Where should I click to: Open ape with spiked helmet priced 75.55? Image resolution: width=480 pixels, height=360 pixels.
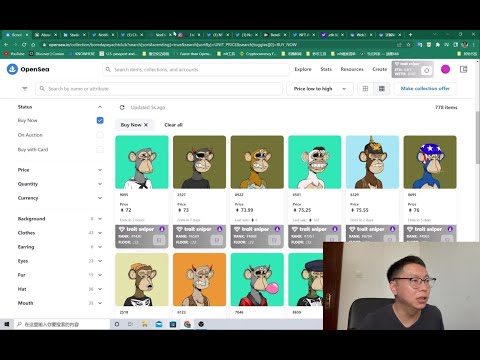372,162
